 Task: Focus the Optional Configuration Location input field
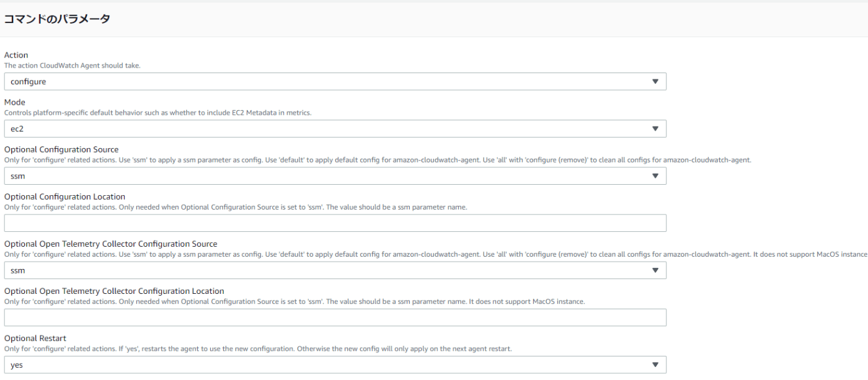click(x=335, y=223)
